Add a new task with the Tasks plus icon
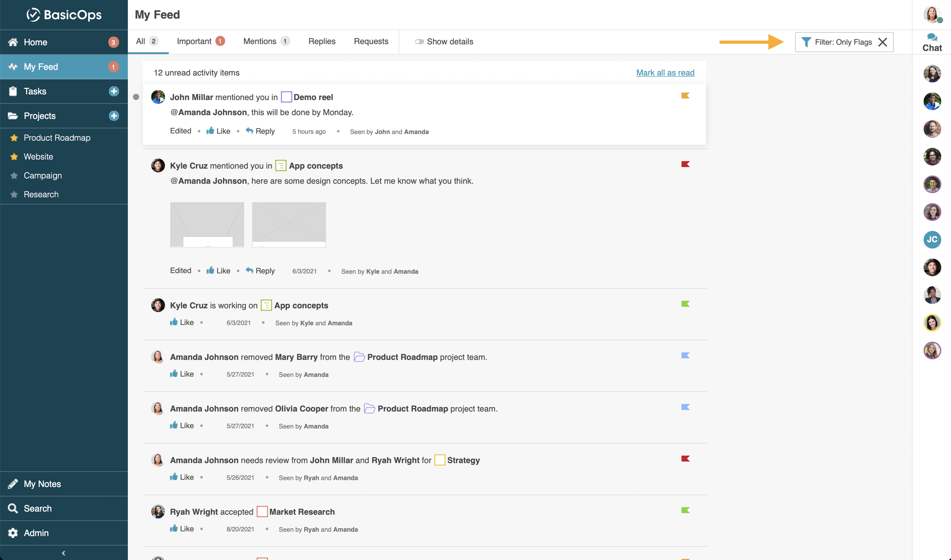Viewport: 951px width, 560px height. pos(114,91)
